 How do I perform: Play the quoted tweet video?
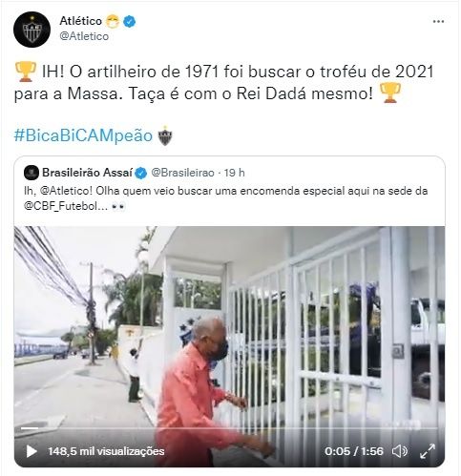31,451
